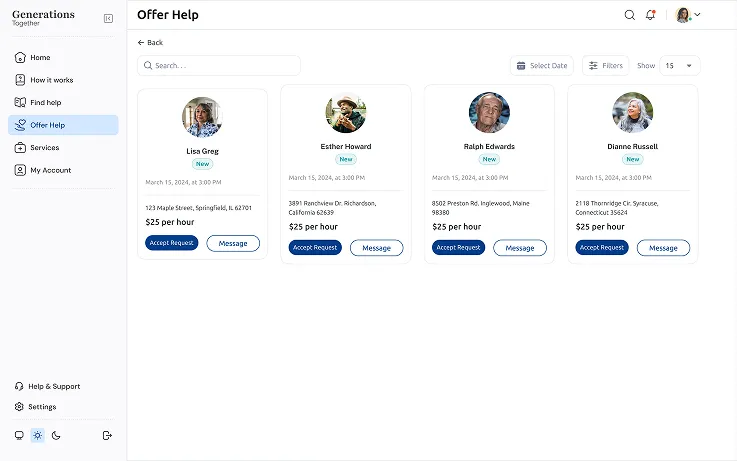Accept request from Lisa Greg

172,243
